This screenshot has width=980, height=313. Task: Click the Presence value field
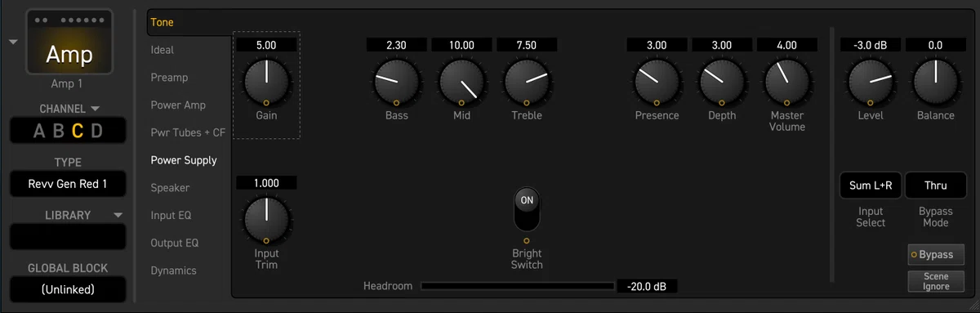[657, 45]
